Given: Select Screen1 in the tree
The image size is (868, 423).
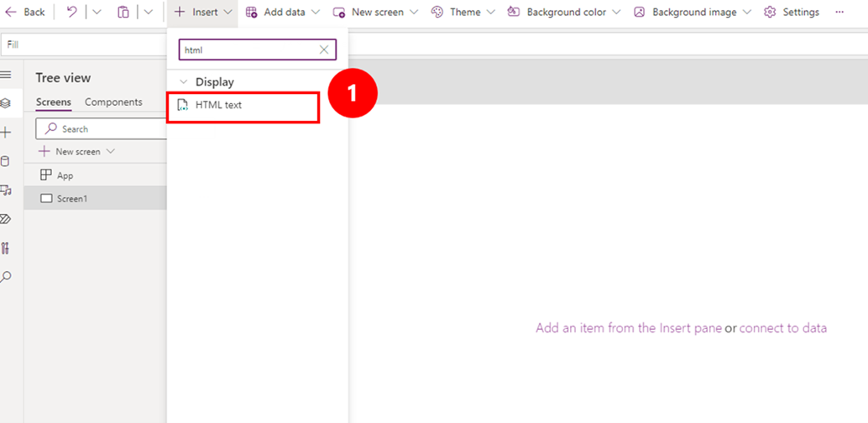Looking at the screenshot, I should click(x=95, y=198).
